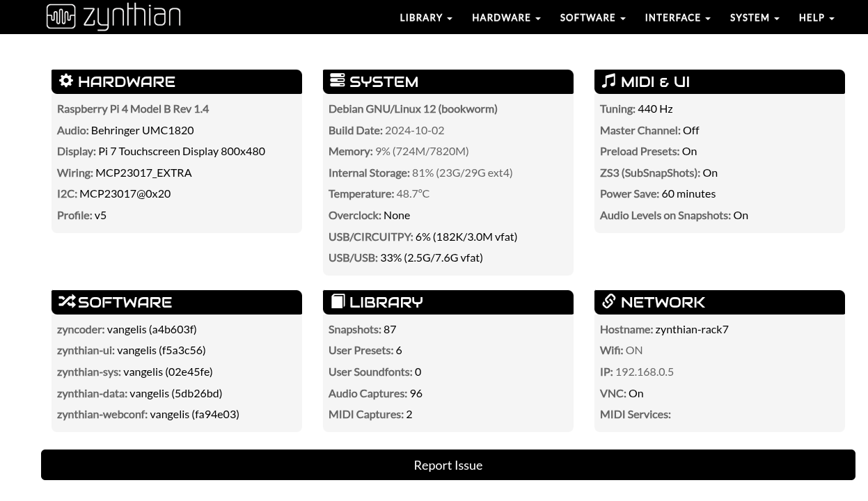Viewport: 868px width, 501px height.
Task: Open the LIBRARY panel heading link
Action: [x=386, y=302]
